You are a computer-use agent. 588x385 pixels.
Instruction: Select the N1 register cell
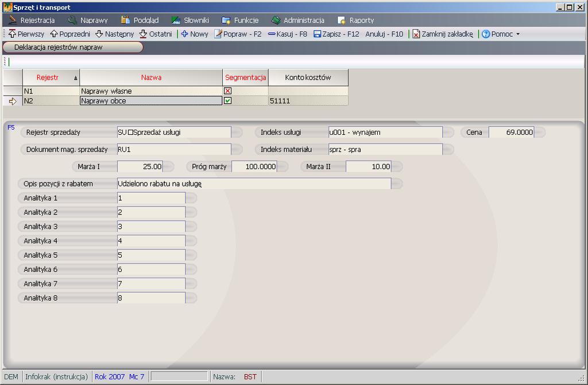click(51, 91)
